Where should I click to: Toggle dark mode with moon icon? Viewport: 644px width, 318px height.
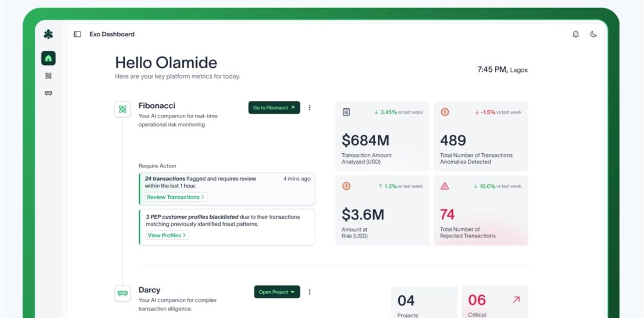(594, 34)
